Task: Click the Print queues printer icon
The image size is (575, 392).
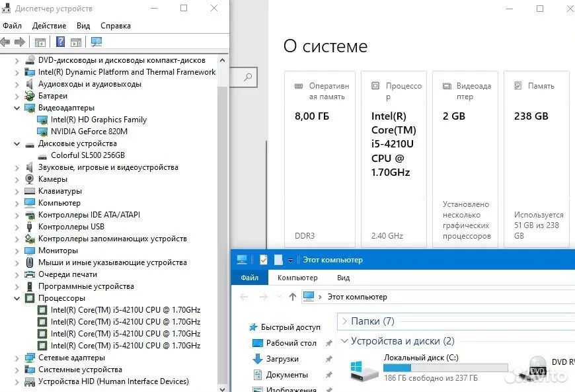Action: [x=29, y=274]
